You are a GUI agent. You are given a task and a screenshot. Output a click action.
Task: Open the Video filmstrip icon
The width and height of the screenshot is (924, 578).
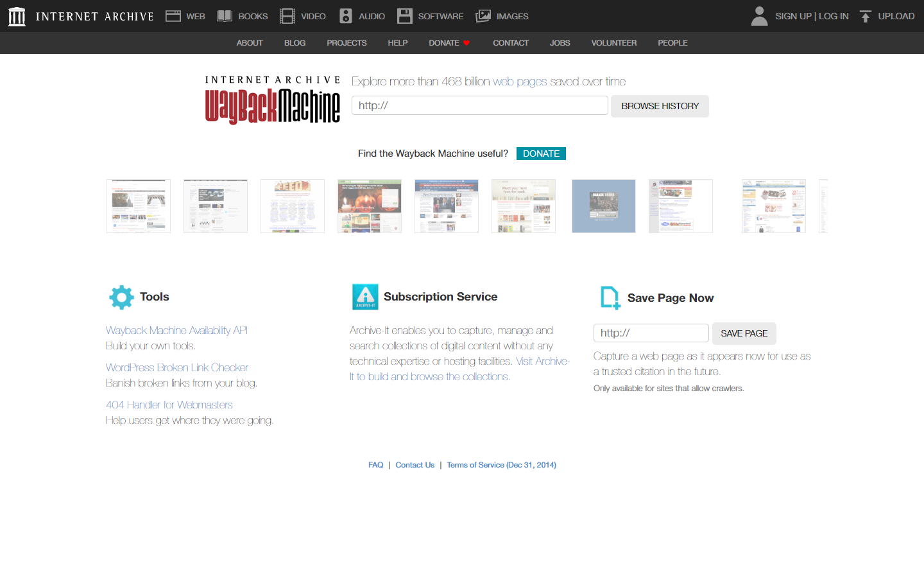point(287,16)
